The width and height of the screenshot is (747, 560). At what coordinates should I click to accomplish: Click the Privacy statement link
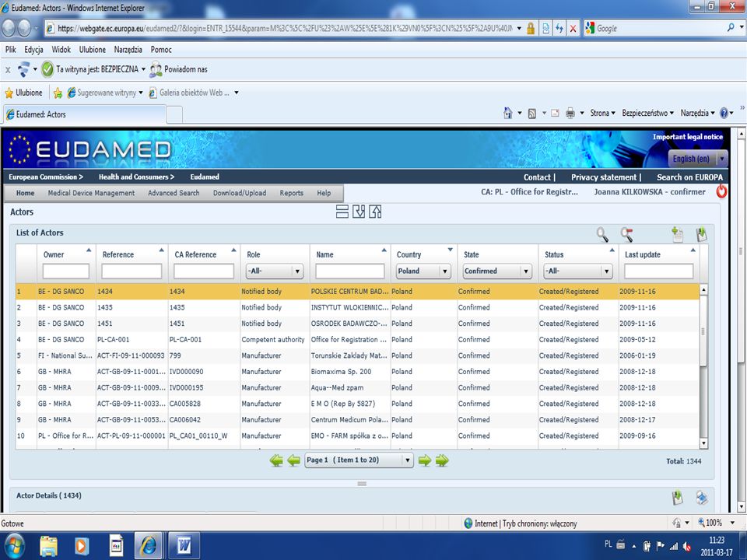604,177
